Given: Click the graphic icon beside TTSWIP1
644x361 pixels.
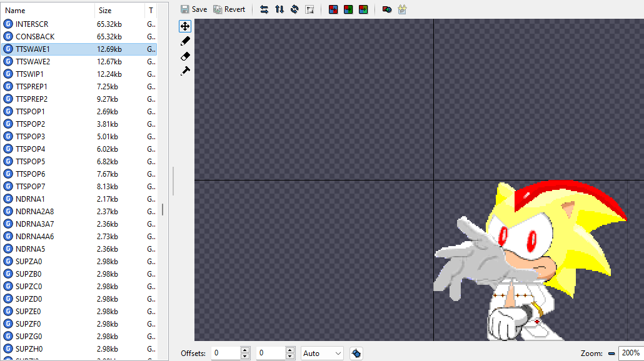Looking at the screenshot, I should click(x=8, y=74).
